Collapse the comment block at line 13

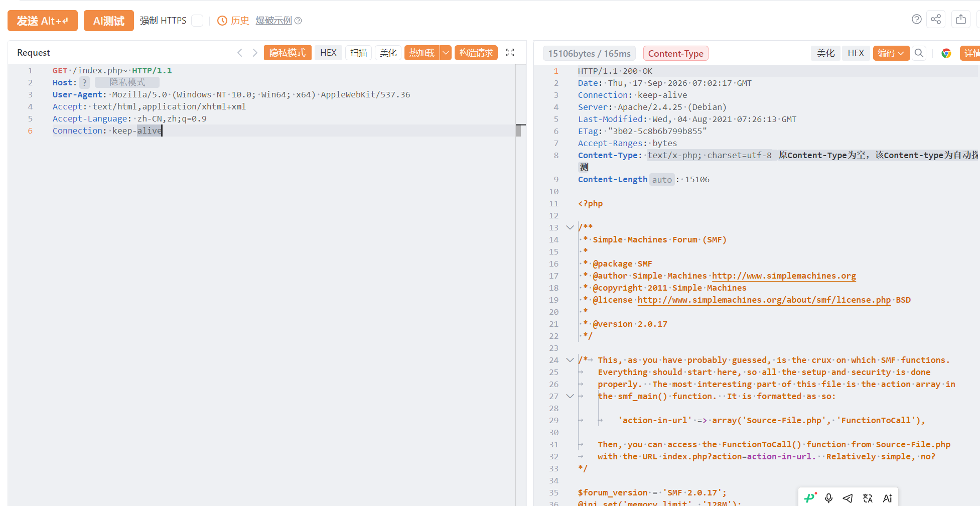570,227
